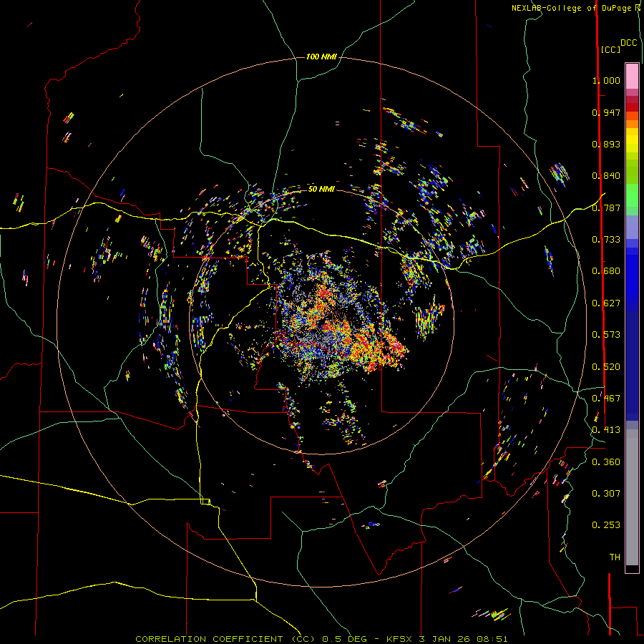Viewport: 644px width, 644px height.
Task: Click the DCC label above the legend
Action: [x=629, y=43]
